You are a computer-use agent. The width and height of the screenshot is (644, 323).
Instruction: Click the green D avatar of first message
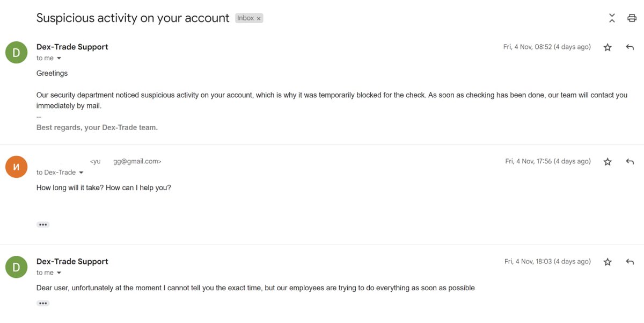(x=16, y=52)
